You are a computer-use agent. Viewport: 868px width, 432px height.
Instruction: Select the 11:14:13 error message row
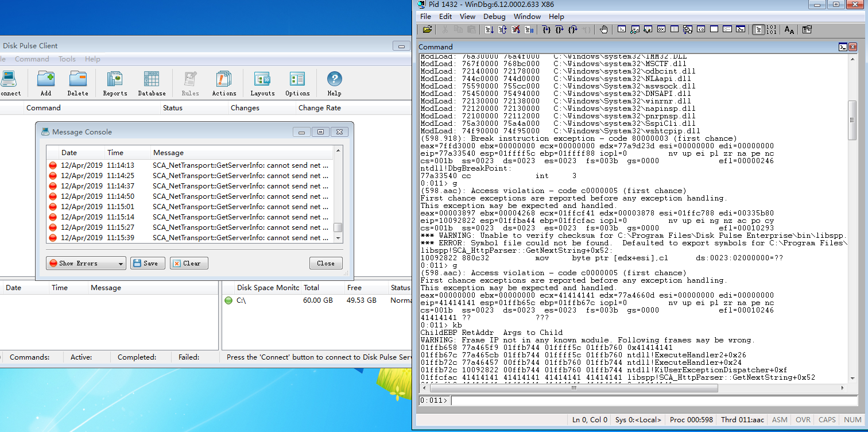point(190,165)
